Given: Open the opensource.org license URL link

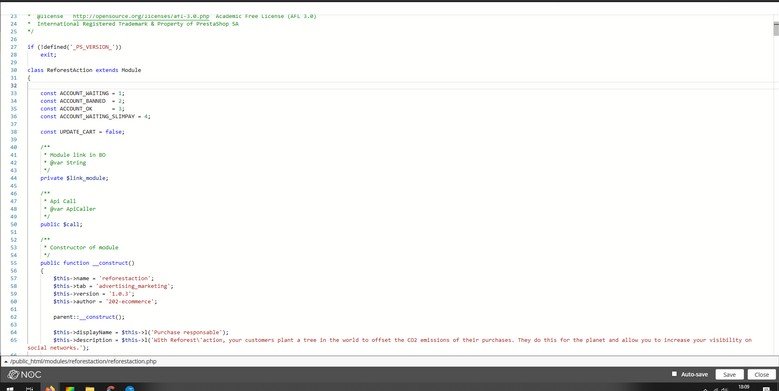Looking at the screenshot, I should (141, 16).
